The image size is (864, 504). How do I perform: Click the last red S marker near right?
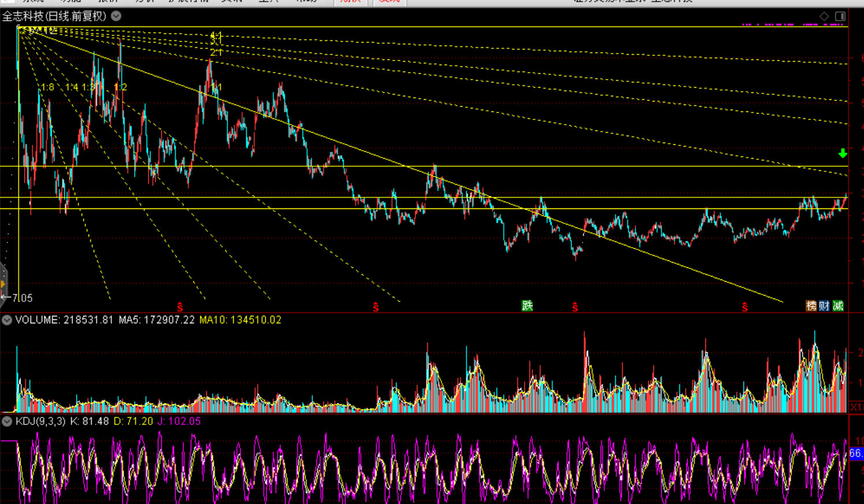745,307
